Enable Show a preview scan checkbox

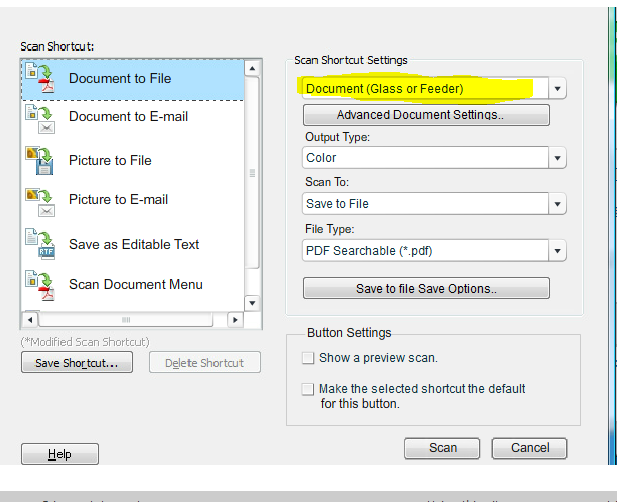click(x=309, y=358)
